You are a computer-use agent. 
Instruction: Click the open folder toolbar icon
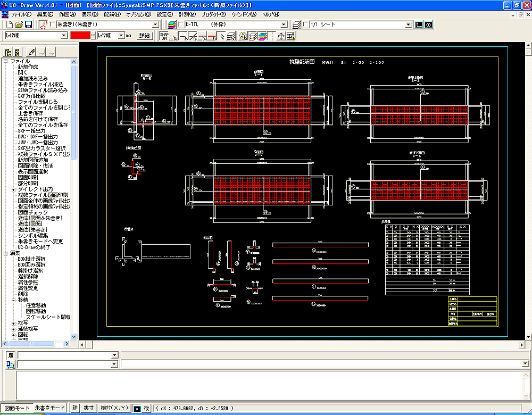(19, 24)
